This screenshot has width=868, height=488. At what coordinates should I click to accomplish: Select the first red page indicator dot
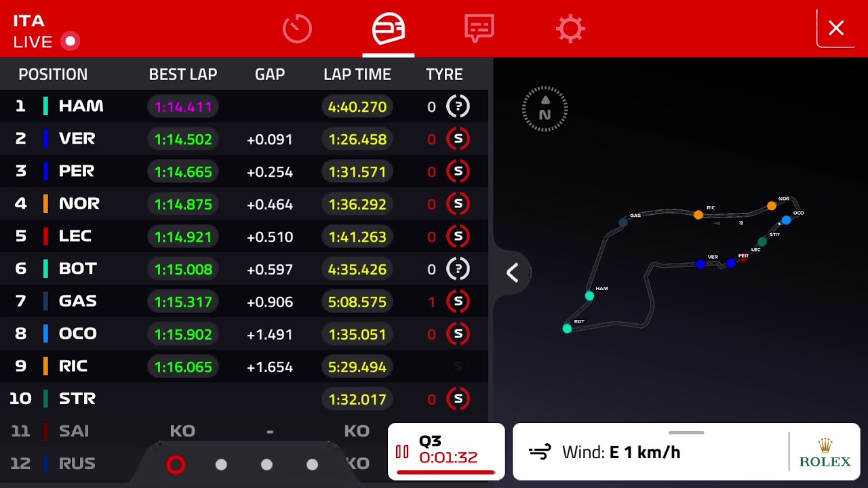tap(176, 464)
